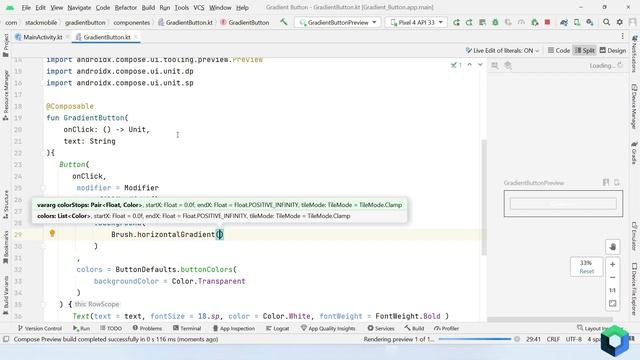The image size is (640, 360).
Task: Click the red Stop button
Action: (547, 22)
